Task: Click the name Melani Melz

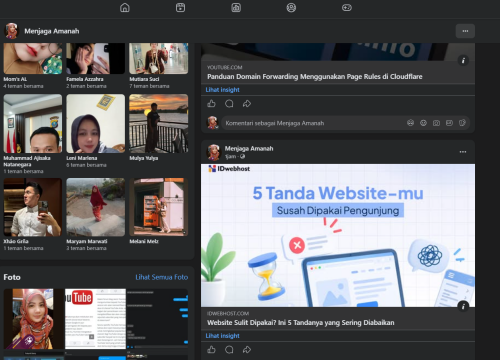Action: tap(144, 241)
